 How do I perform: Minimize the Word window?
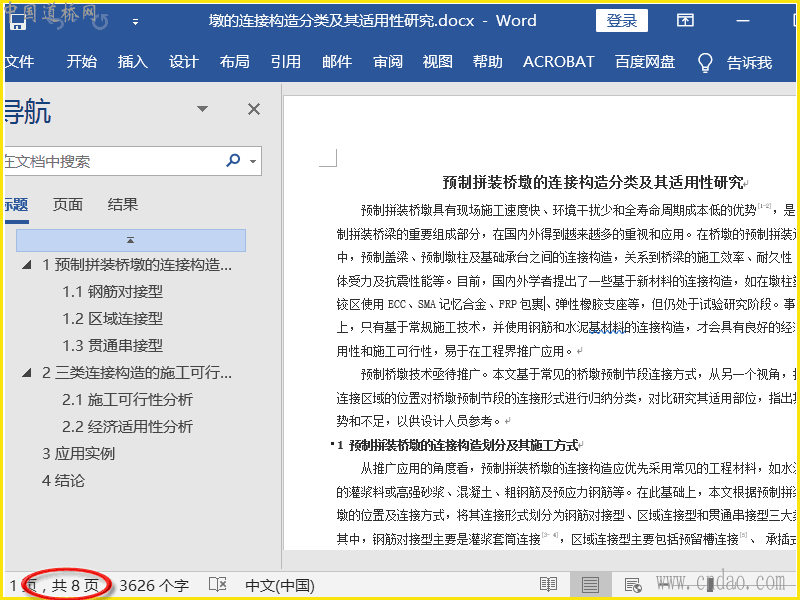point(743,20)
